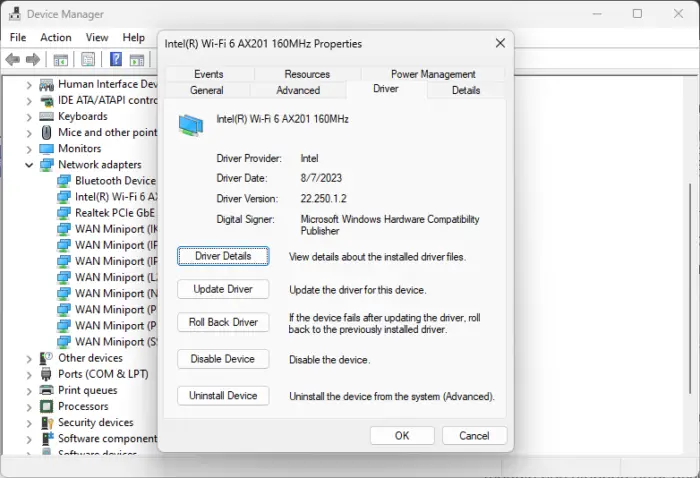Click the Network adapters category icon

click(x=46, y=165)
